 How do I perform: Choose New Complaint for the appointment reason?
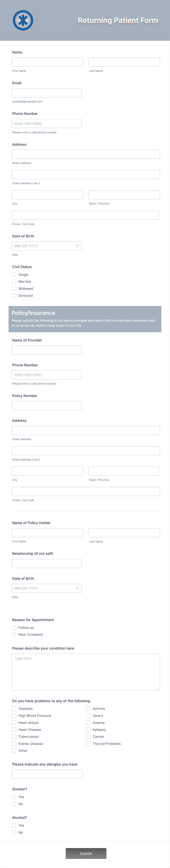[x=14, y=634]
